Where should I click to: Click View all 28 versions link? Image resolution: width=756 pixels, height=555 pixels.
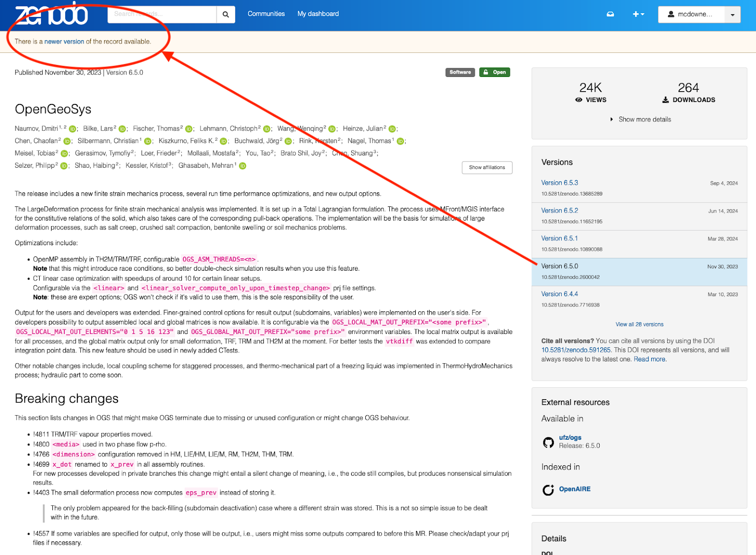(639, 324)
